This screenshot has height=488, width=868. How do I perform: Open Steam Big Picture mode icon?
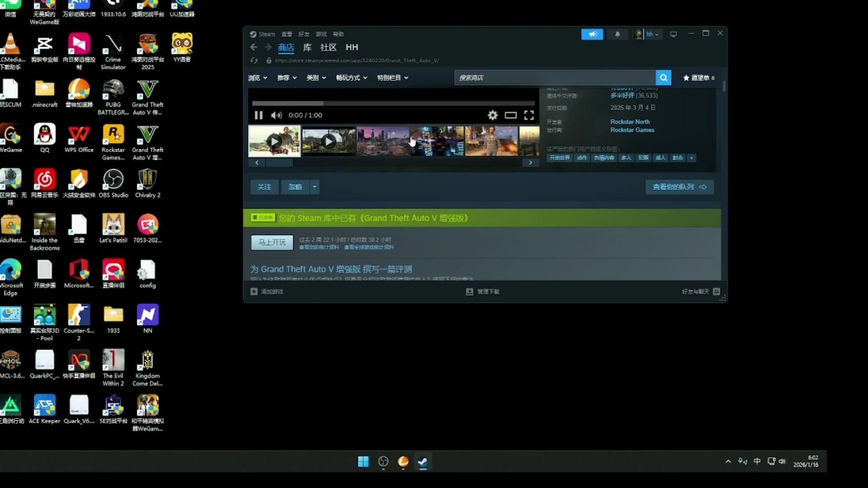point(674,34)
